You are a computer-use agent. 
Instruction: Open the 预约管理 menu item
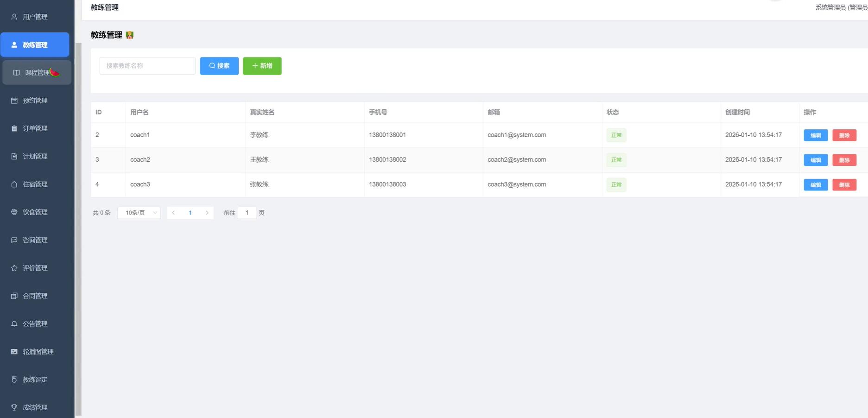click(x=35, y=101)
